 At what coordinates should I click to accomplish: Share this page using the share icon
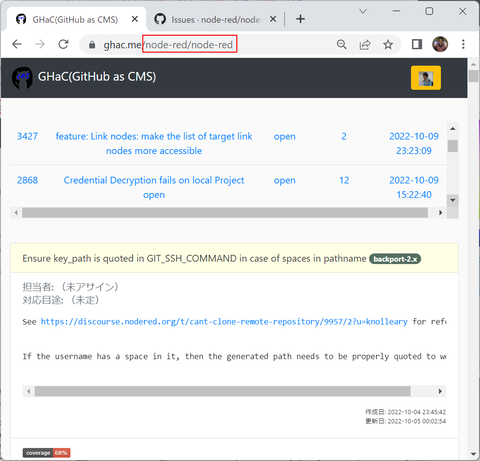pos(365,44)
